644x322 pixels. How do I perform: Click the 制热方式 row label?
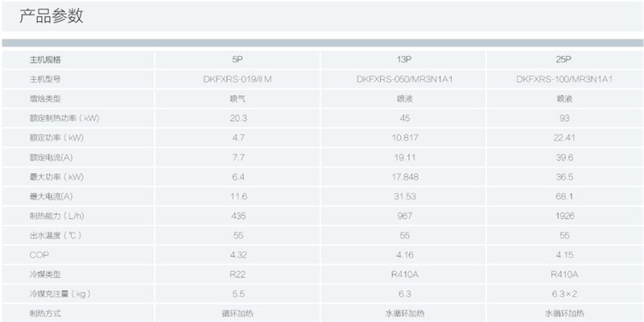[x=45, y=312]
